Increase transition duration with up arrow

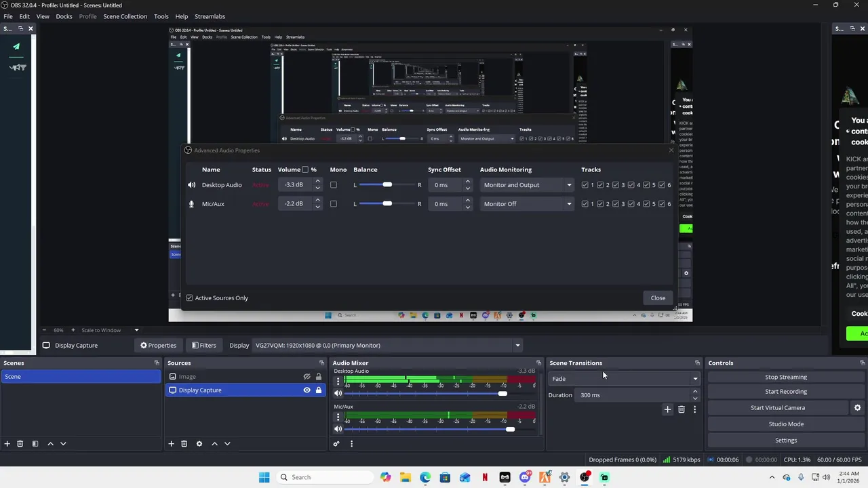coord(695,392)
